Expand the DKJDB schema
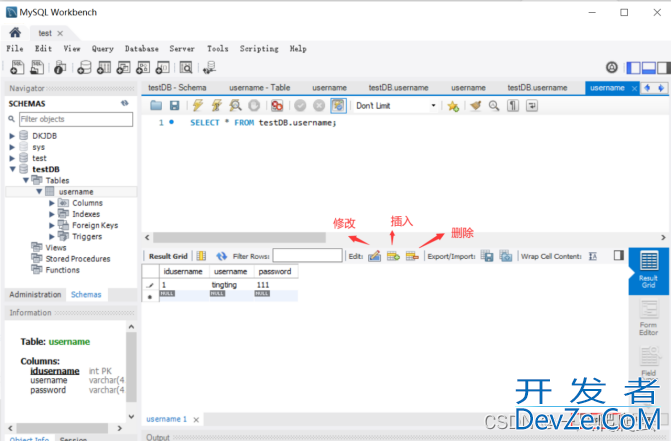The width and height of the screenshot is (671, 441). tap(12, 136)
